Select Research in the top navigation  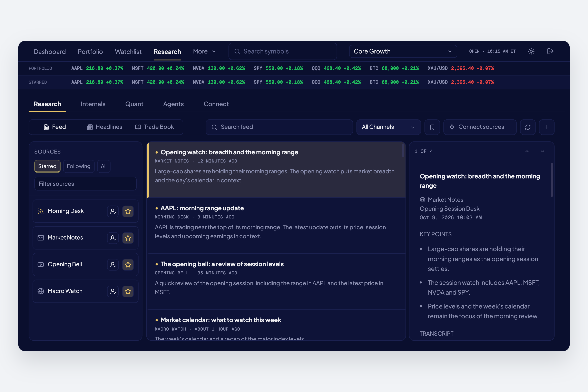click(167, 51)
